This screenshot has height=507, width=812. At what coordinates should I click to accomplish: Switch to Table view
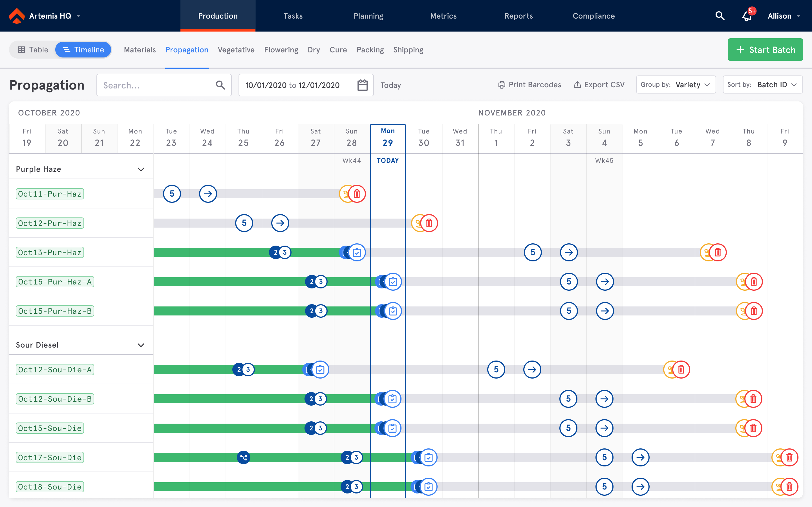pos(33,50)
